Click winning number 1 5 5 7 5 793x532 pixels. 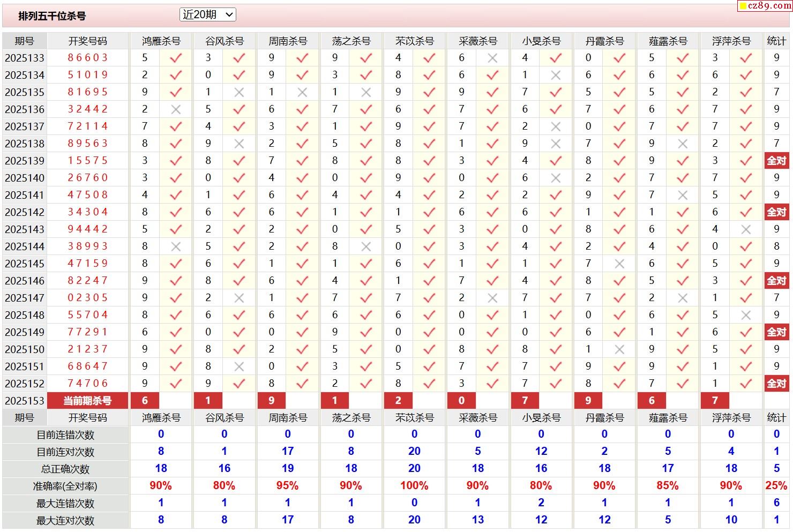point(87,161)
